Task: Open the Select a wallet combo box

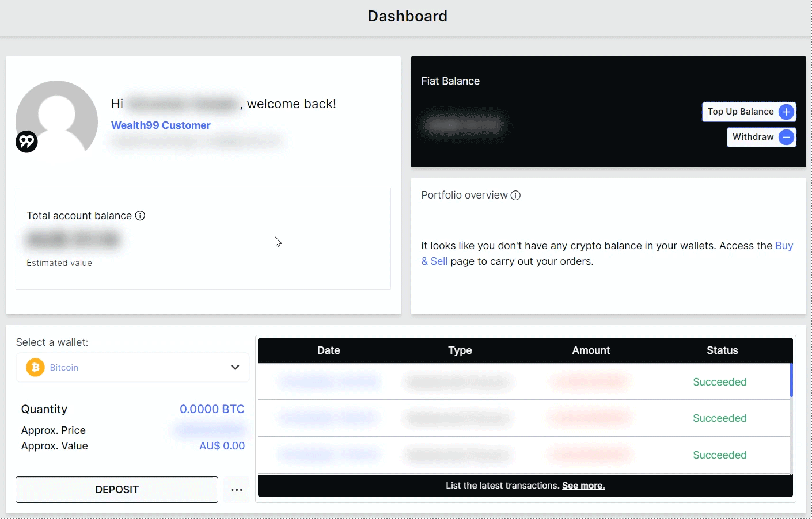Action: click(132, 367)
